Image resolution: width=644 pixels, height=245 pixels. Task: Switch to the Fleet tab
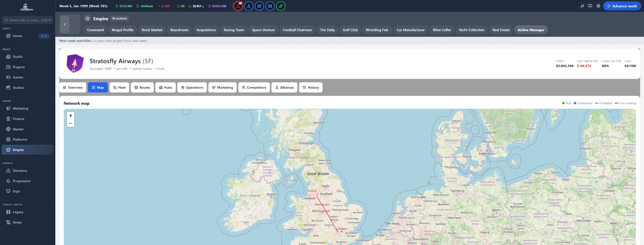(x=119, y=87)
